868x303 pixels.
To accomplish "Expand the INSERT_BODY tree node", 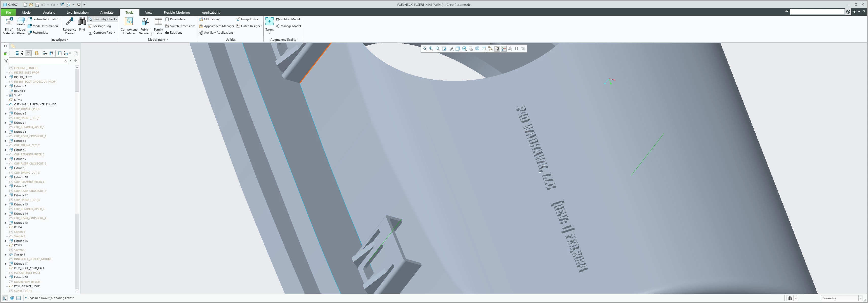I will coord(6,77).
